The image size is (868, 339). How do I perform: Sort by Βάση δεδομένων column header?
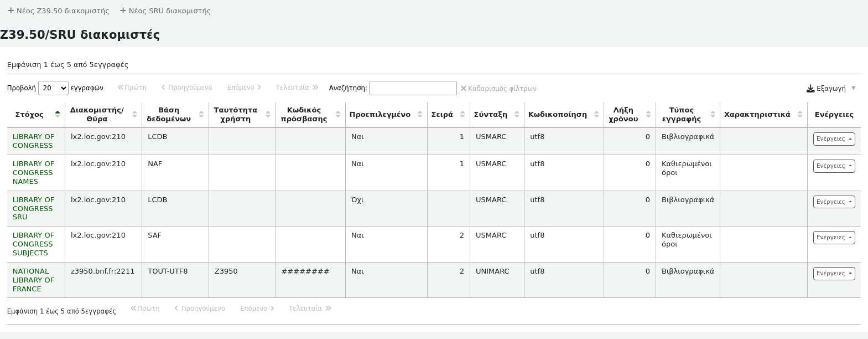[169, 114]
